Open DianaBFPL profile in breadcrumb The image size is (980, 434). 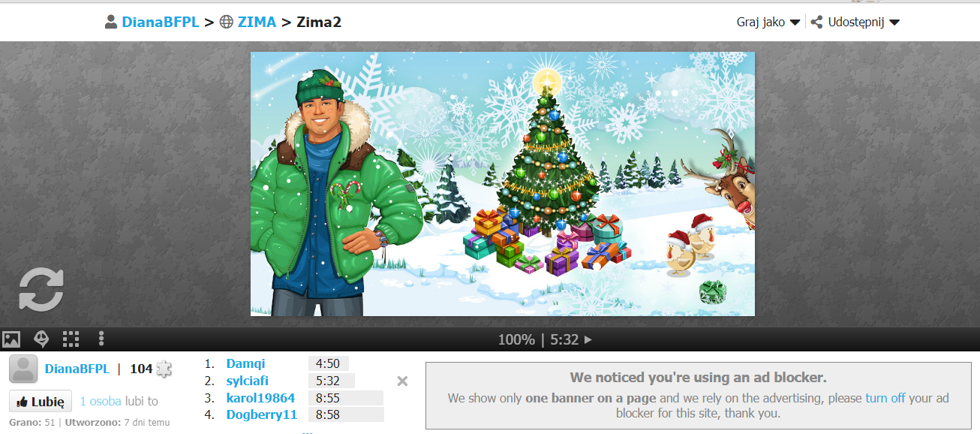pyautogui.click(x=161, y=23)
